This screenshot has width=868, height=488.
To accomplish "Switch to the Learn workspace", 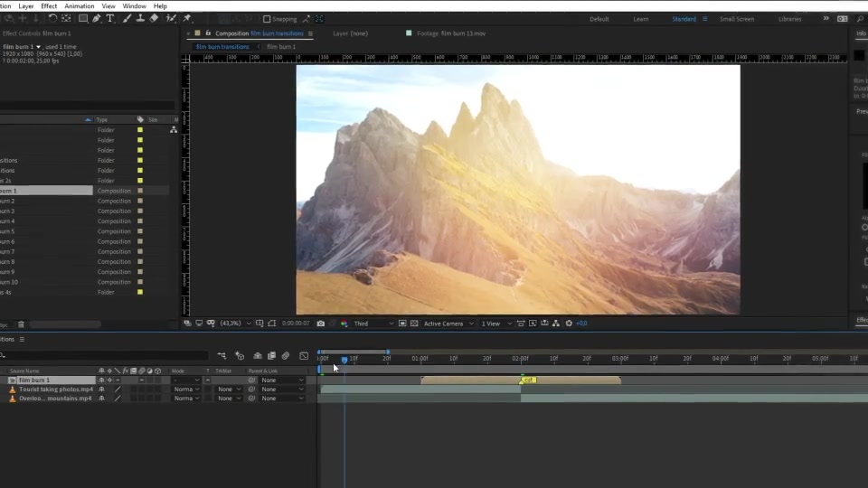I will pyautogui.click(x=641, y=19).
